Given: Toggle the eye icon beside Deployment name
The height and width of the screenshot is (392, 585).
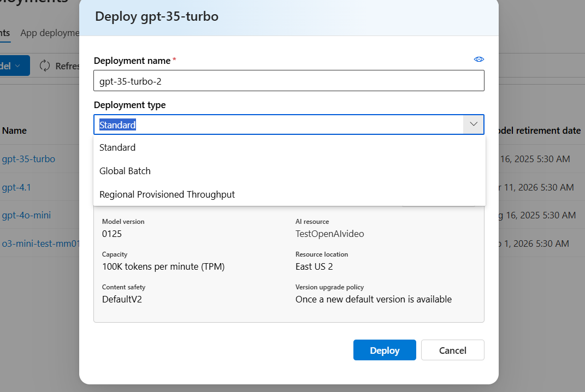Looking at the screenshot, I should pos(478,60).
